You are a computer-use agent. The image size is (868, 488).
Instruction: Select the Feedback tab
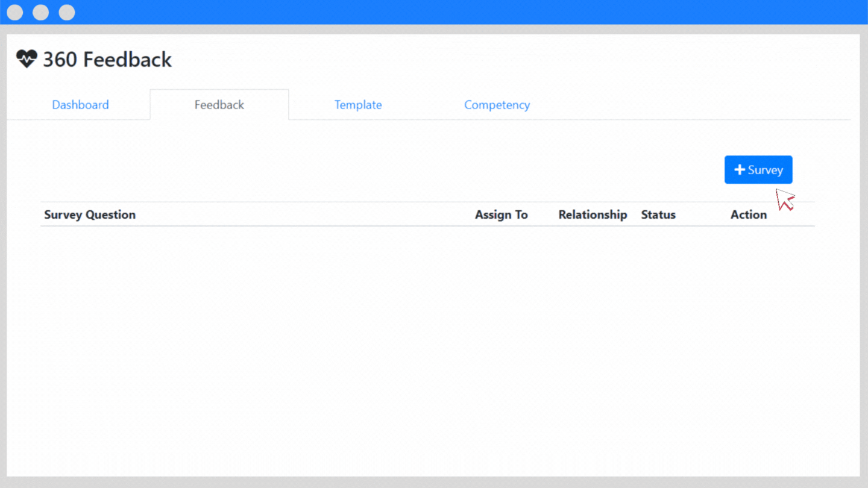point(219,105)
